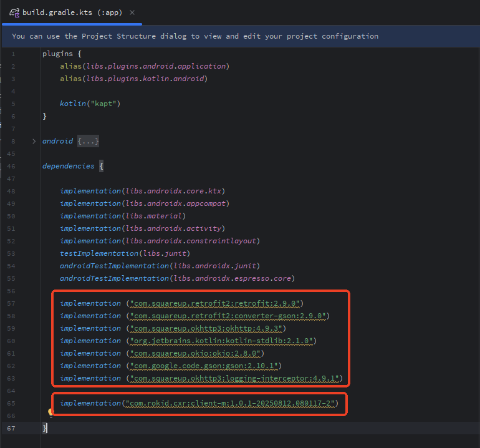Click testImplementation(libs.junit) line
Screen dimensions: 480x448
(x=125, y=253)
